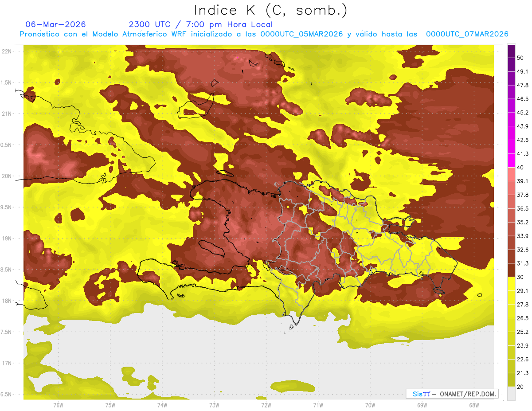The width and height of the screenshot is (532, 411).
Task: Click the 42.6 value on the color scale
Action: click(x=523, y=140)
